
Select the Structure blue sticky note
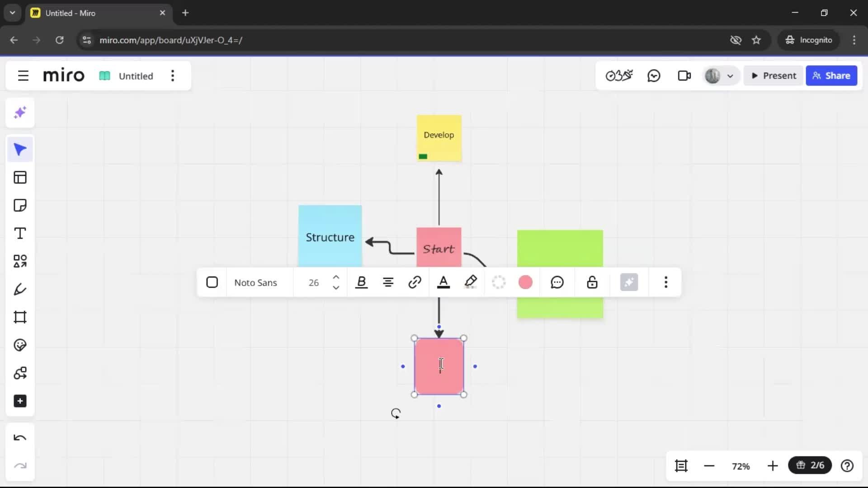(x=330, y=236)
